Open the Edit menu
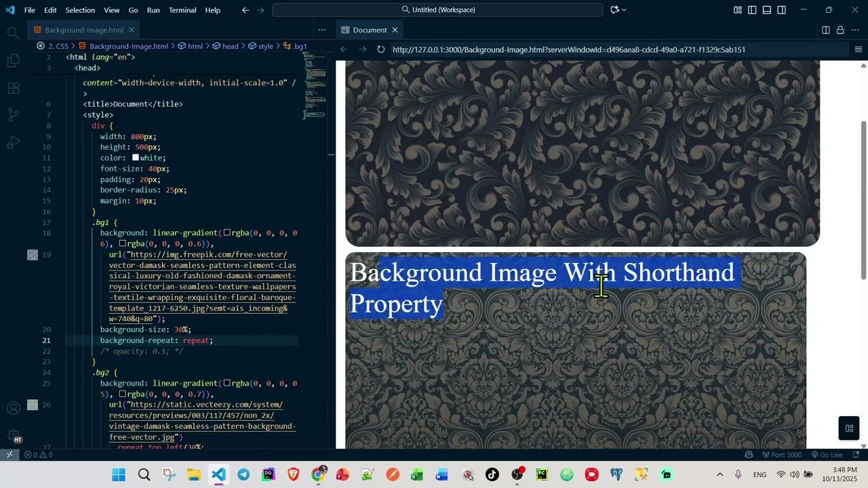The image size is (868, 488). (50, 10)
